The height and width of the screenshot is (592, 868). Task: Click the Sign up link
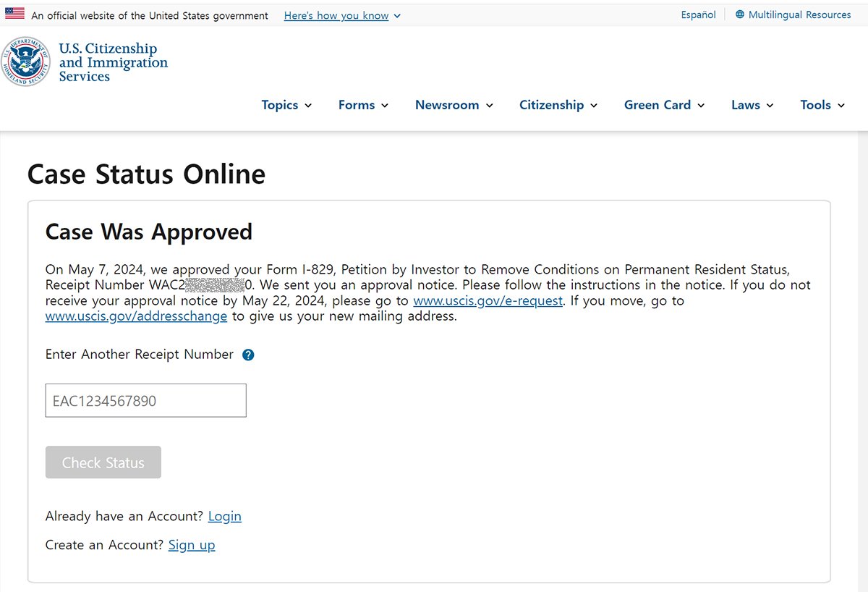coord(192,545)
